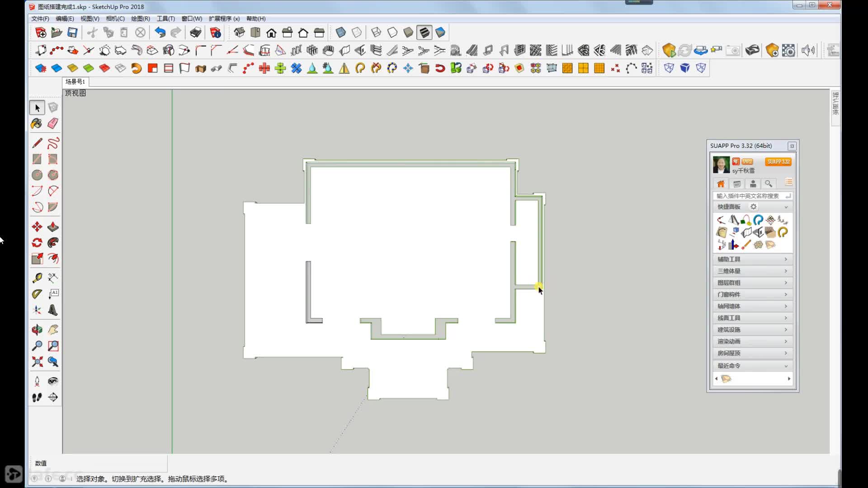Collapse the 最近命令 section
The height and width of the screenshot is (488, 868).
(753, 366)
